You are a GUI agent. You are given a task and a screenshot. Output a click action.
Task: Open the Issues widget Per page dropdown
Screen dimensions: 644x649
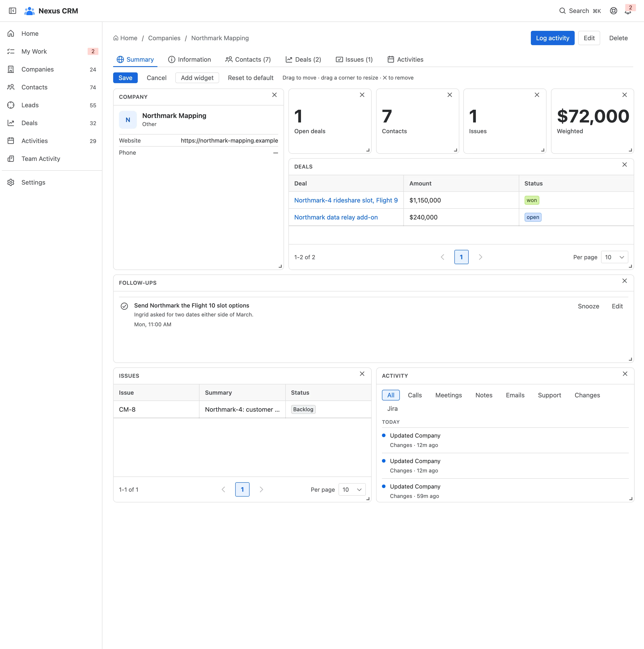(x=352, y=490)
